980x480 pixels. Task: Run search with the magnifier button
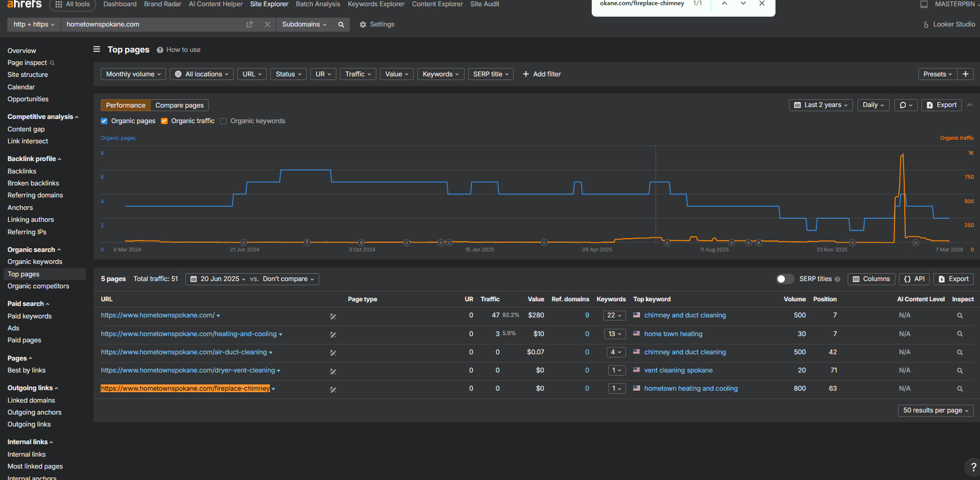341,24
